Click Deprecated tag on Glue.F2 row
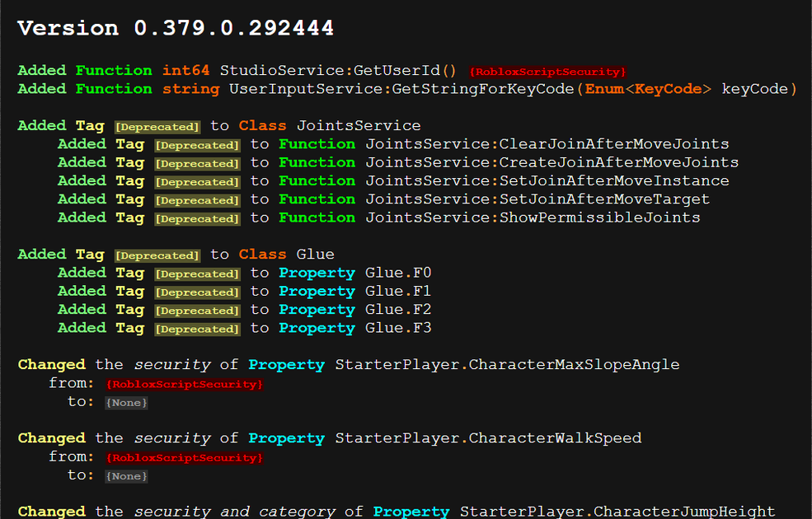The image size is (812, 519). tap(197, 311)
